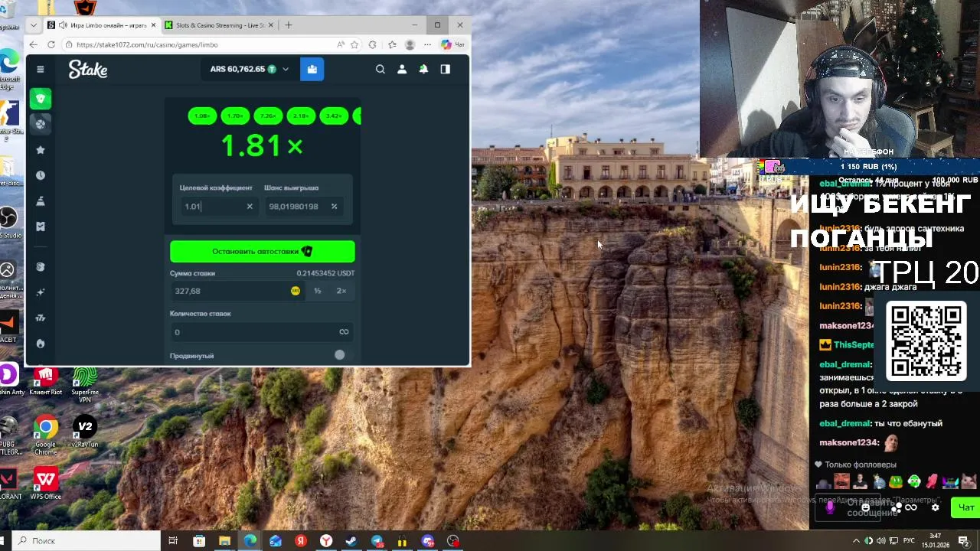Open WPS Office desktop shortcut
Screen dimensions: 980x551
click(46, 484)
